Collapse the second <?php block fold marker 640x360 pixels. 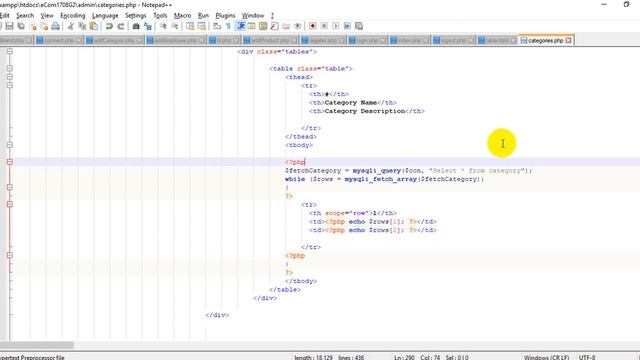tap(10, 255)
